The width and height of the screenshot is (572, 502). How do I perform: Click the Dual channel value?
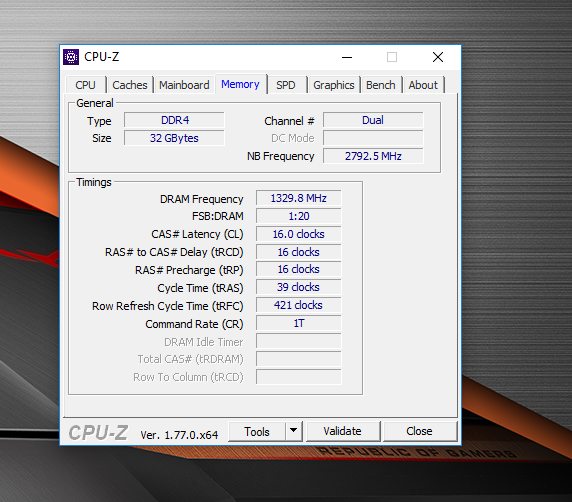tap(373, 120)
